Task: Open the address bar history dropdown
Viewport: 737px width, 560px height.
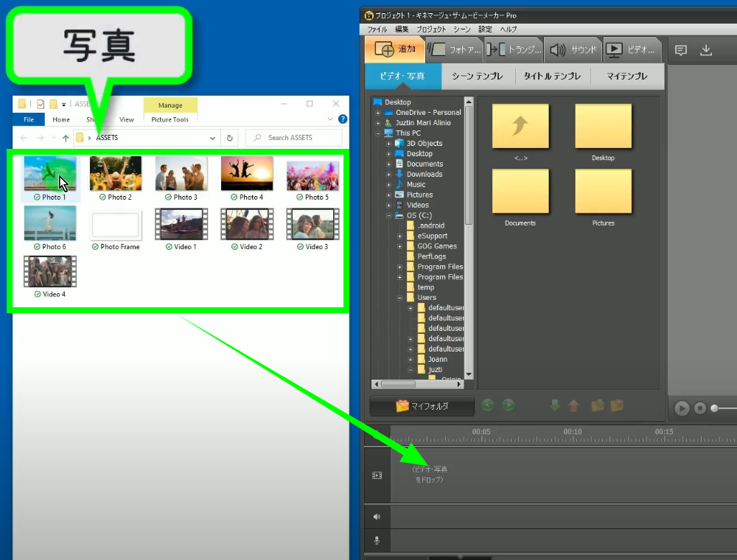Action: pyautogui.click(x=213, y=138)
